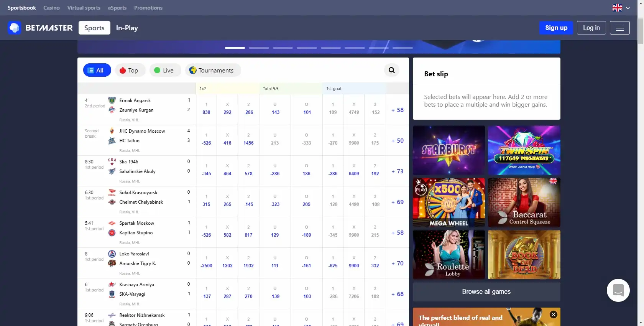Screen dimensions: 644x326
Task: Switch to the In-Play tab
Action: click(127, 28)
